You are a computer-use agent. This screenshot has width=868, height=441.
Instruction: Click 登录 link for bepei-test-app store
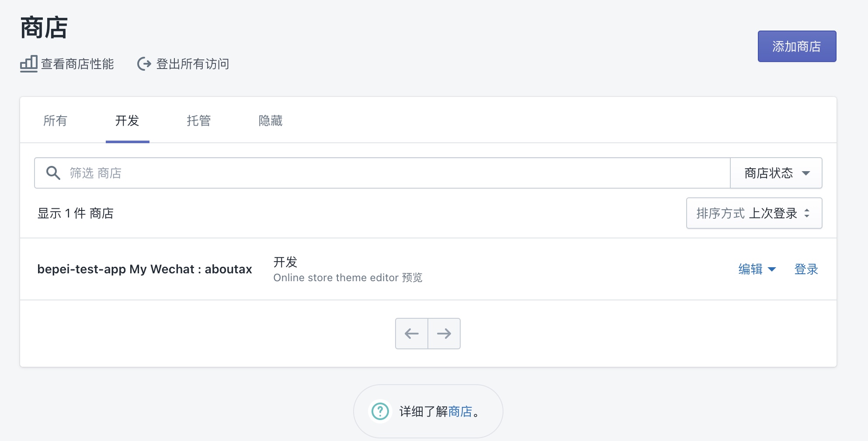(806, 269)
